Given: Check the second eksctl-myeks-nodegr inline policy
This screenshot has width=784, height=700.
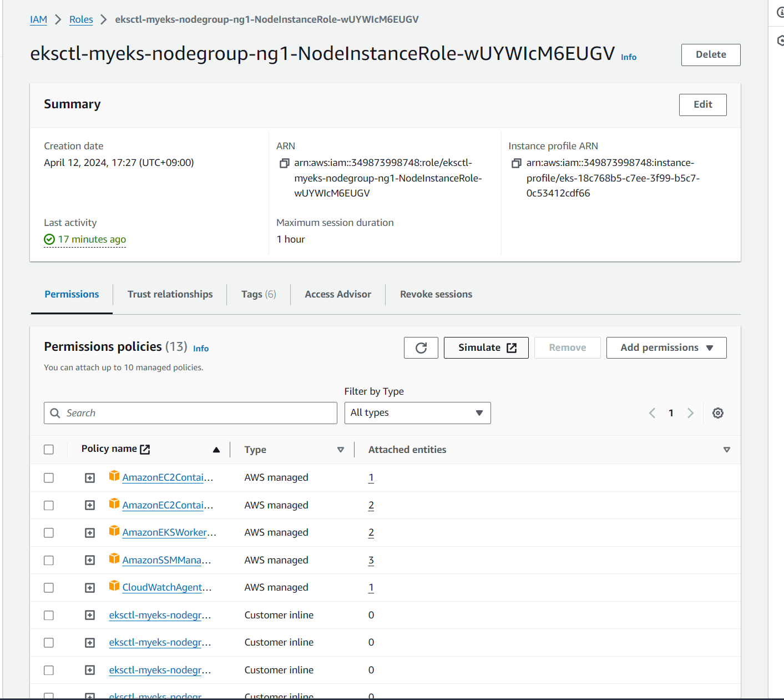Looking at the screenshot, I should 49,643.
